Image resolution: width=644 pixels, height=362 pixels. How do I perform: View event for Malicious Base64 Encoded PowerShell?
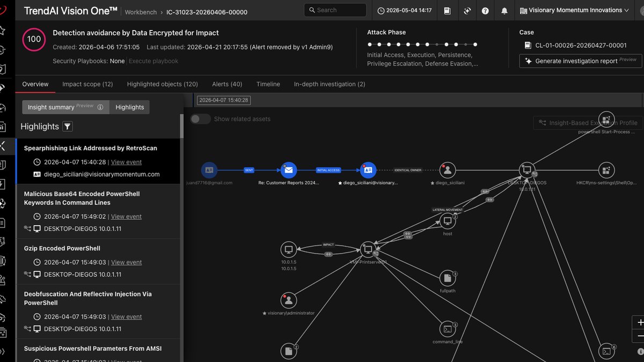tap(126, 217)
